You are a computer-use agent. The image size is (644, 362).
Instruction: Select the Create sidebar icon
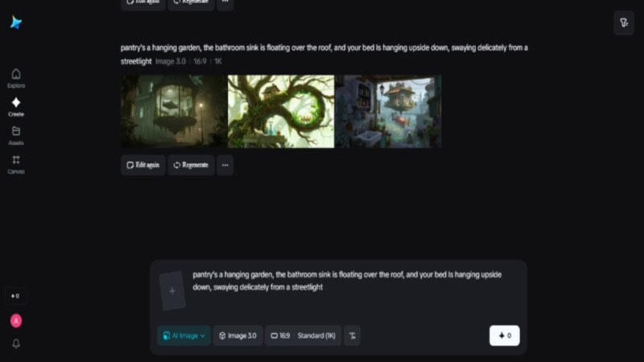[16, 106]
